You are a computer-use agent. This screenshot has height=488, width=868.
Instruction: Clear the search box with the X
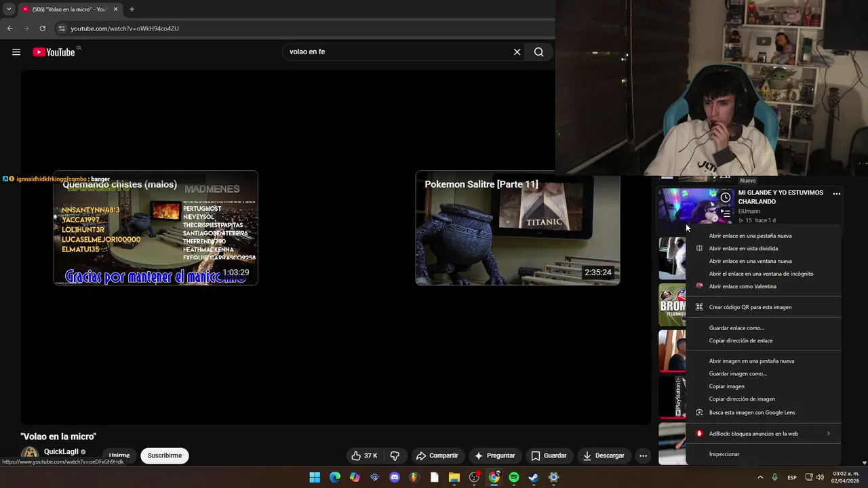[x=517, y=52]
